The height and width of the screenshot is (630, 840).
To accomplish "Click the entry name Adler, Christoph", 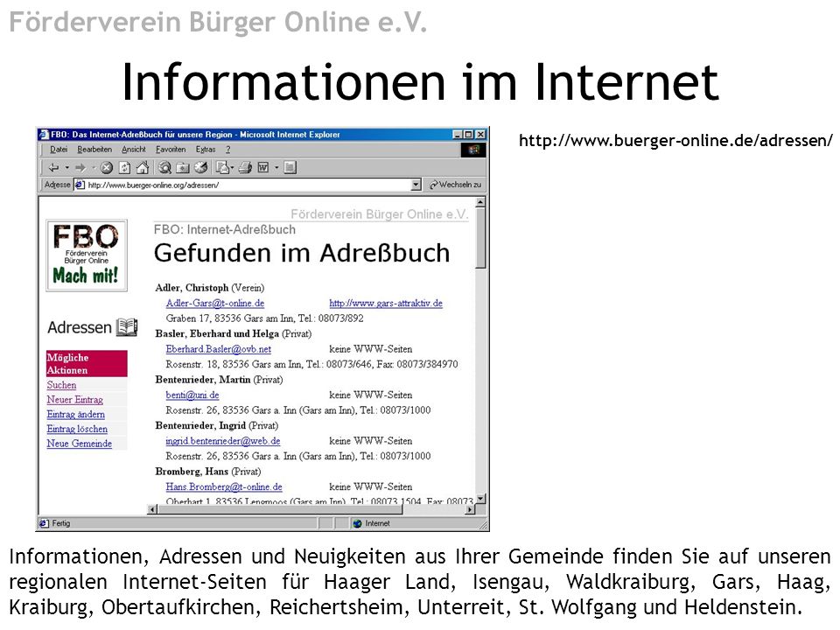I will pos(192,288).
